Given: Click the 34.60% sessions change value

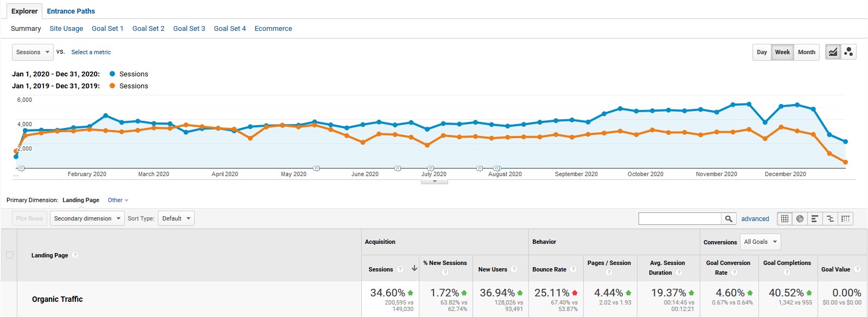Looking at the screenshot, I should [x=387, y=293].
